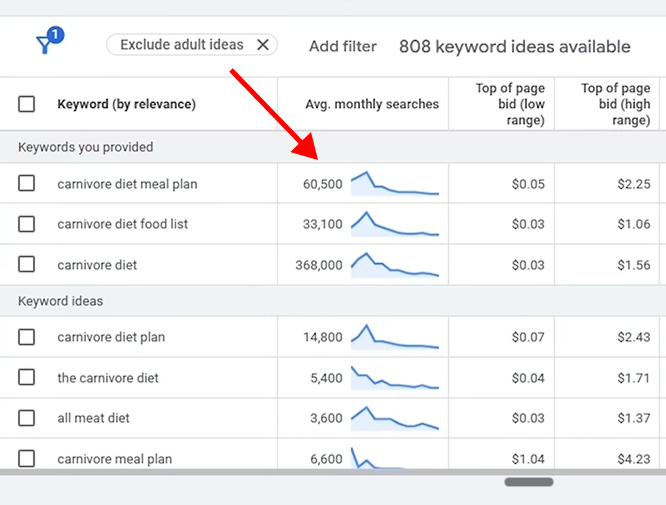Click the Keyword ideas section header

point(60,301)
